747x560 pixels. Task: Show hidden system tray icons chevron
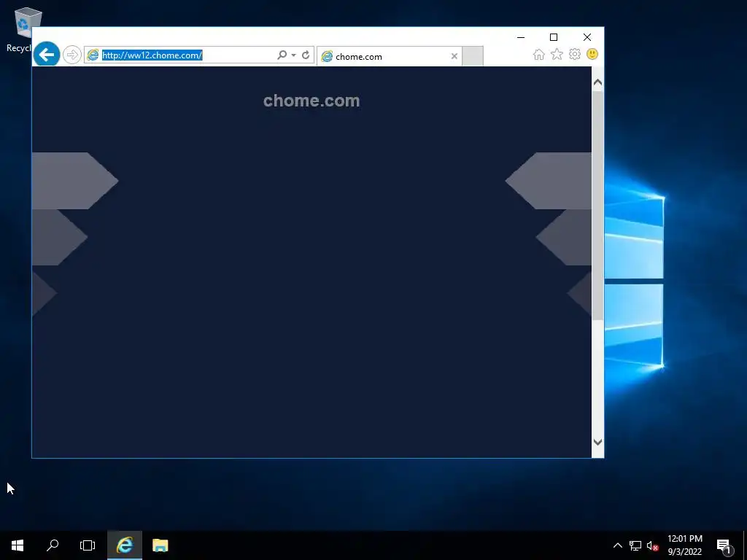[617, 545]
